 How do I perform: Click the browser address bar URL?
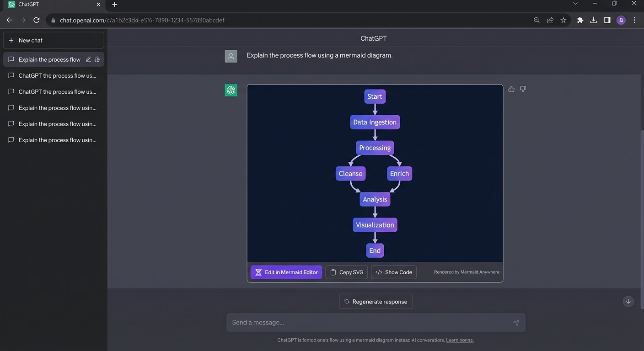click(142, 20)
